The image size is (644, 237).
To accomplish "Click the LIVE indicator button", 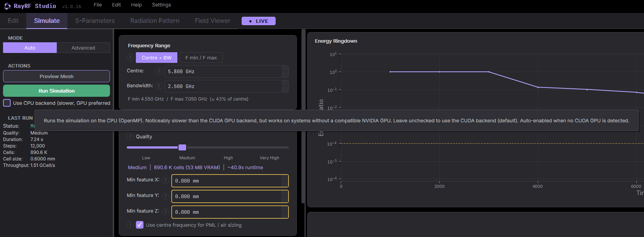I will point(258,21).
